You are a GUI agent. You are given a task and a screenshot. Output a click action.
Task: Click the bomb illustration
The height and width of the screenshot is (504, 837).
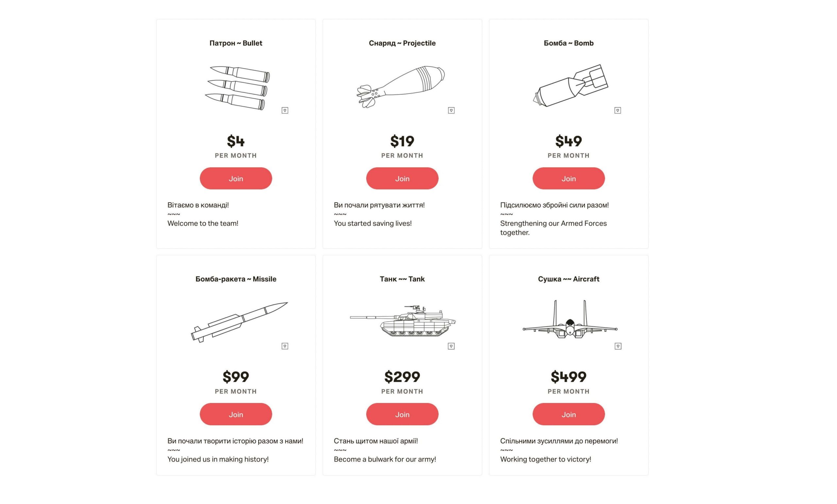[571, 86]
